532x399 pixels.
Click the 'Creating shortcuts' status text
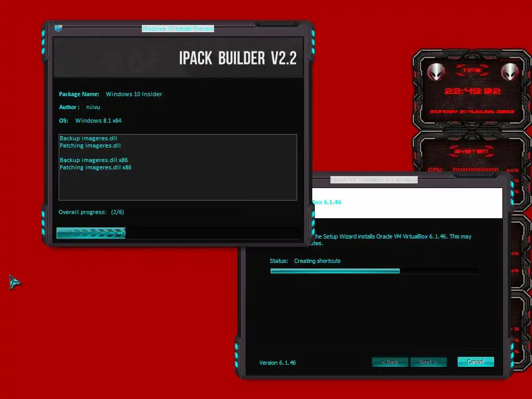(317, 261)
